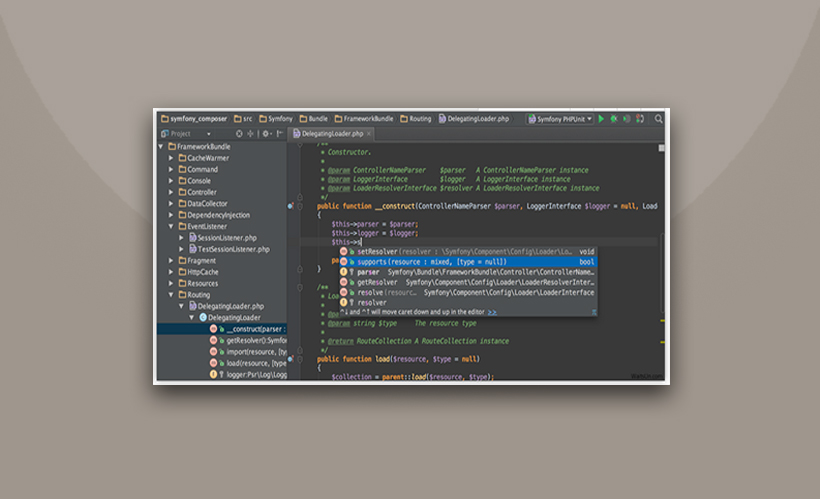Image resolution: width=820 pixels, height=499 pixels.
Task: Expand the Command folder
Action: [x=171, y=169]
